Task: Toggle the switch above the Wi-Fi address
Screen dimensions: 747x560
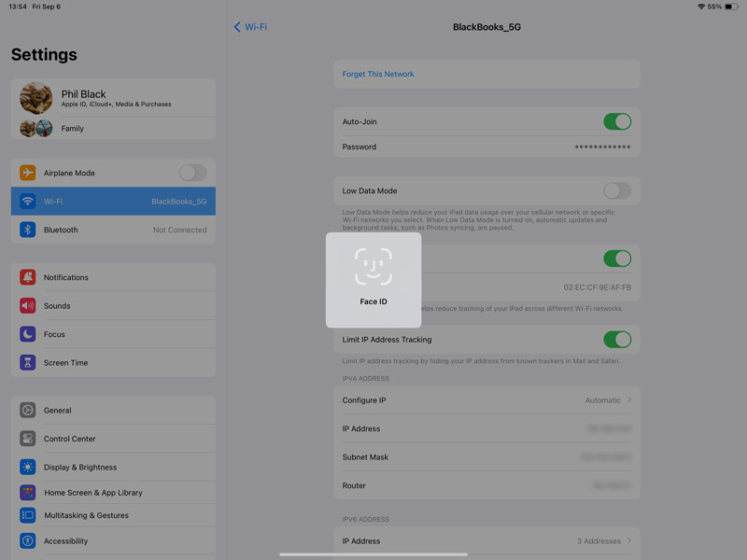Action: (x=617, y=259)
